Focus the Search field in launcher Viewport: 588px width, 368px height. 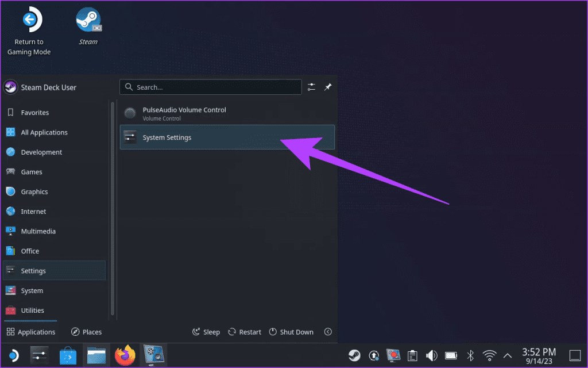211,87
